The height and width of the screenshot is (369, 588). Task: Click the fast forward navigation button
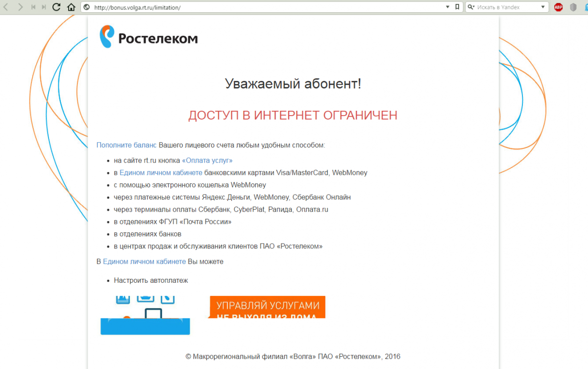pyautogui.click(x=44, y=7)
